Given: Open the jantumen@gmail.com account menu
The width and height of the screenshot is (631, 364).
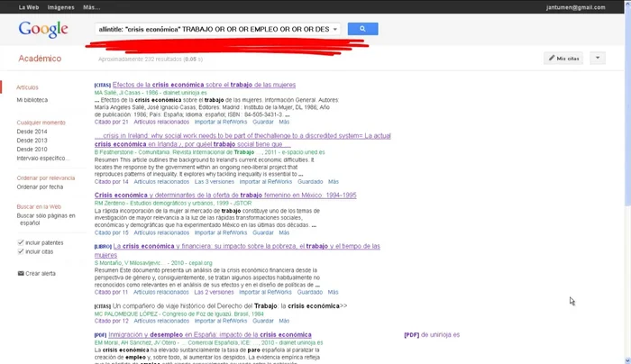Looking at the screenshot, I should click(x=575, y=7).
